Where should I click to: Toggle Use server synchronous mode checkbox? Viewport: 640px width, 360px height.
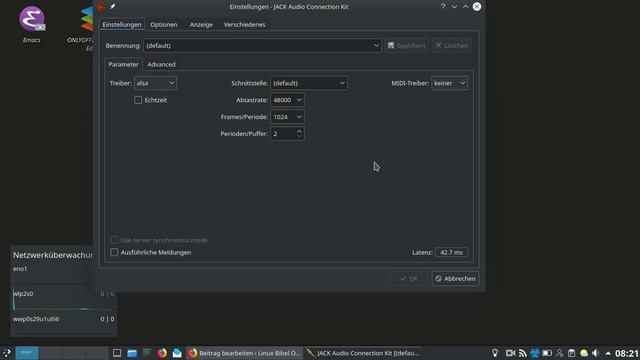(114, 240)
